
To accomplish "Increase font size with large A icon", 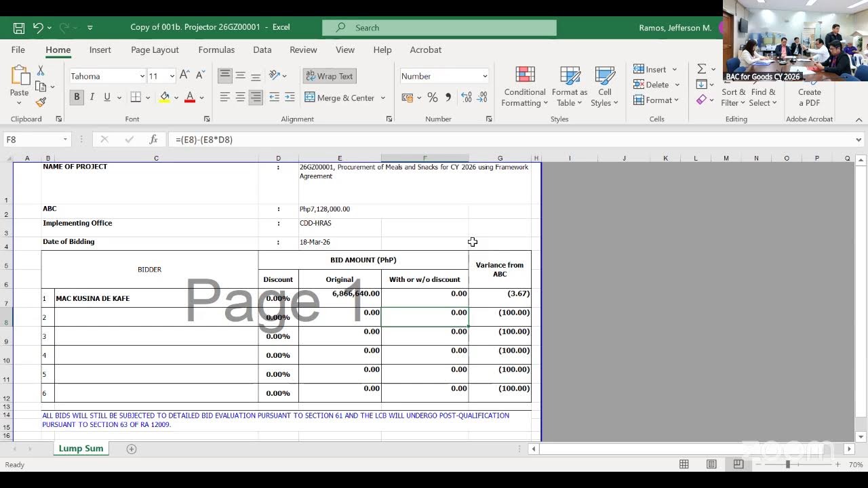I will point(184,76).
